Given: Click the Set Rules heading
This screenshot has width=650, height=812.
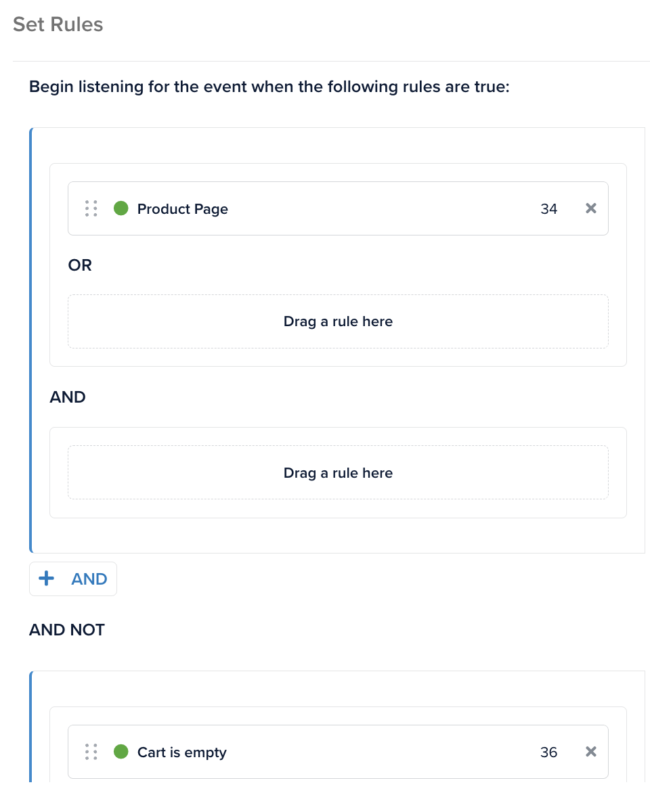Looking at the screenshot, I should (58, 25).
